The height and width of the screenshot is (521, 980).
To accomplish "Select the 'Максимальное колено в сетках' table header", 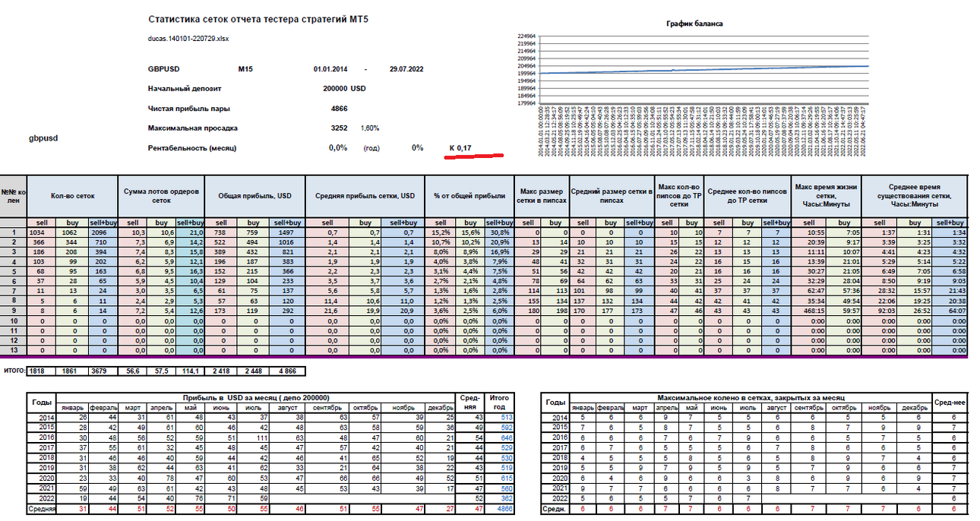I will 751,397.
